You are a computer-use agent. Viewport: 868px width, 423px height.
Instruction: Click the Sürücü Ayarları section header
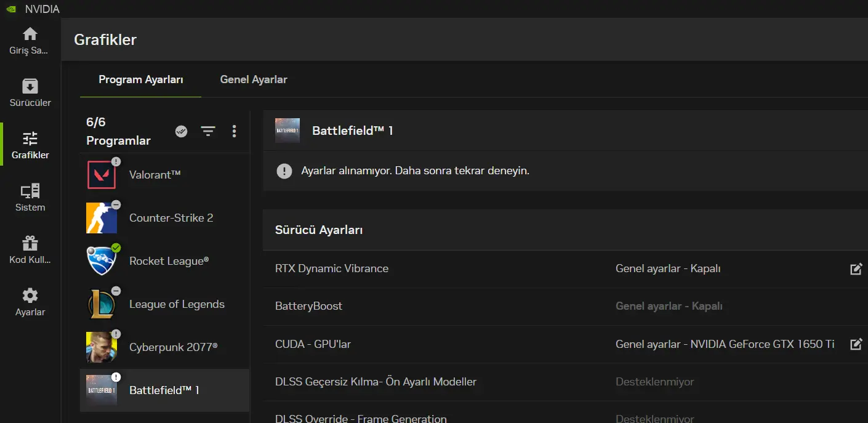(x=319, y=230)
